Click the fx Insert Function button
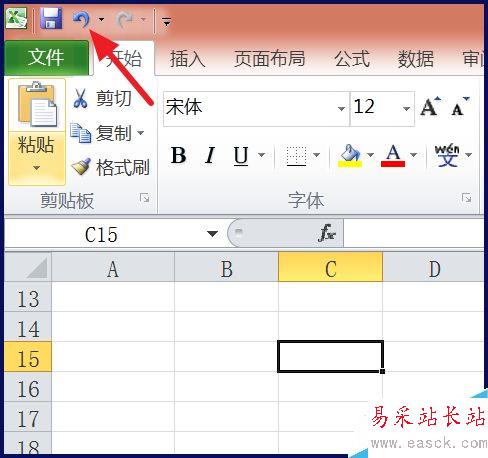This screenshot has height=458, width=488. (x=327, y=233)
